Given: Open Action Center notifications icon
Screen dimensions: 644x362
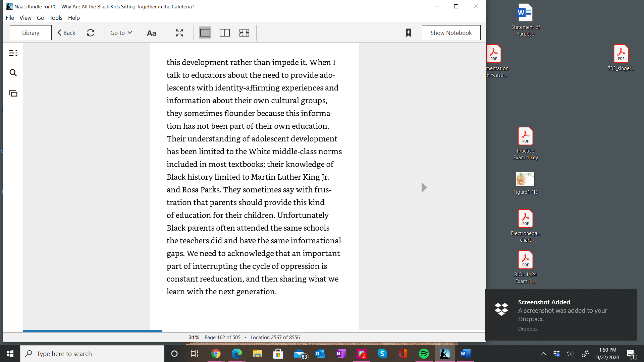Looking at the screenshot, I should [631, 354].
